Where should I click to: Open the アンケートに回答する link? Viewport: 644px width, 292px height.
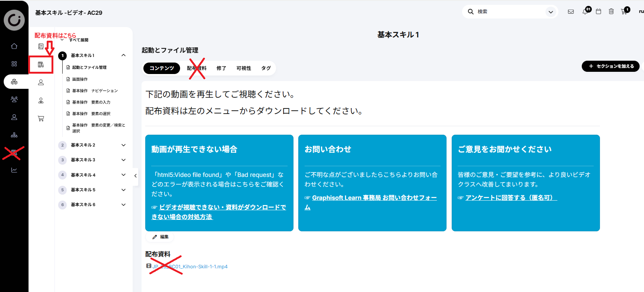pyautogui.click(x=511, y=198)
